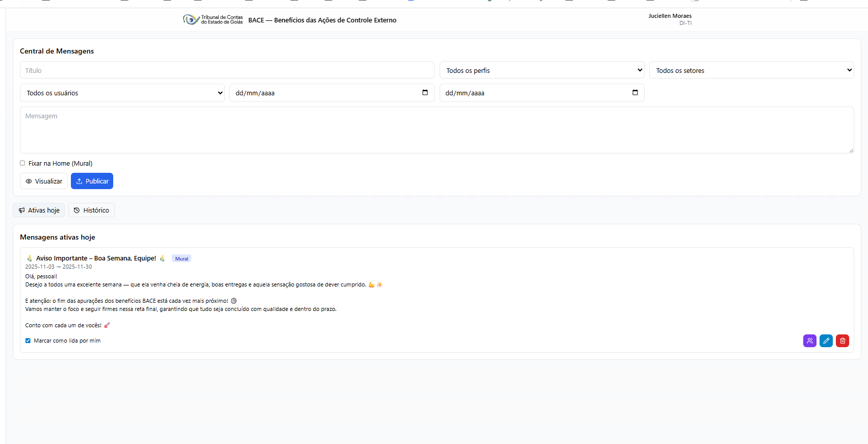Click the Tribunal de Contas logo
This screenshot has width=868, height=444.
[213, 20]
